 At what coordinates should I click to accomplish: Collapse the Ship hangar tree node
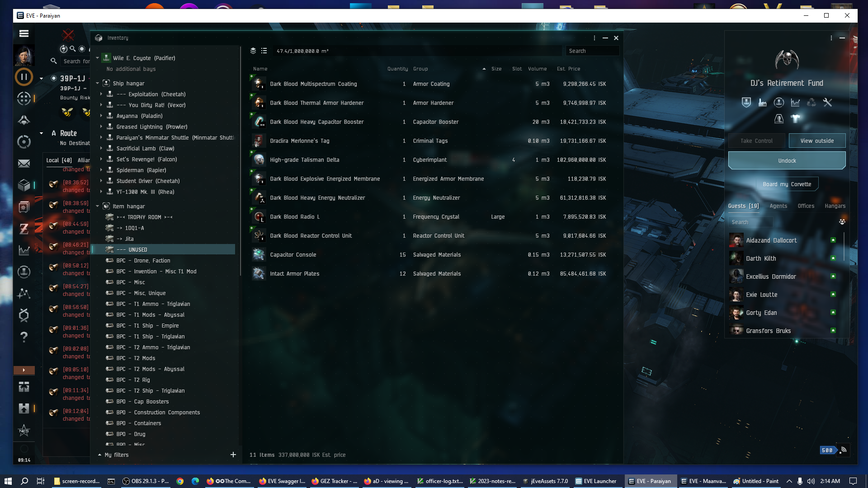[97, 83]
